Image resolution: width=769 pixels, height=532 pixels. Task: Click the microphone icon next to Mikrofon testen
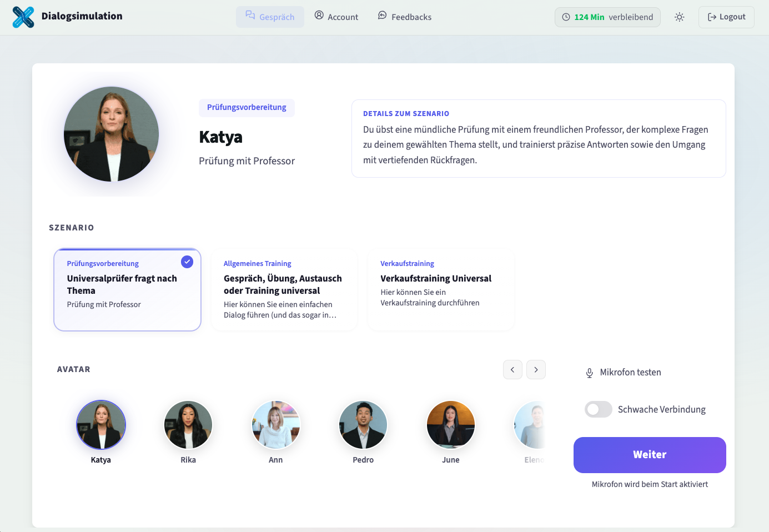click(x=590, y=373)
